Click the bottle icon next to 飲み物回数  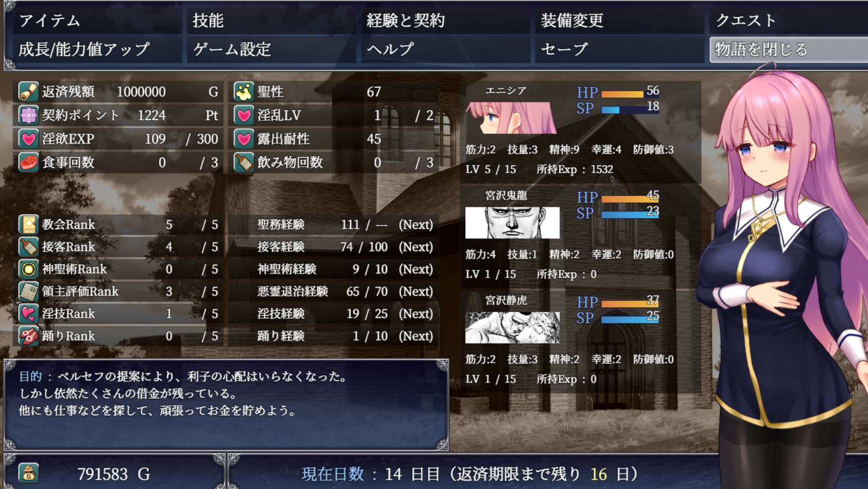[243, 162]
